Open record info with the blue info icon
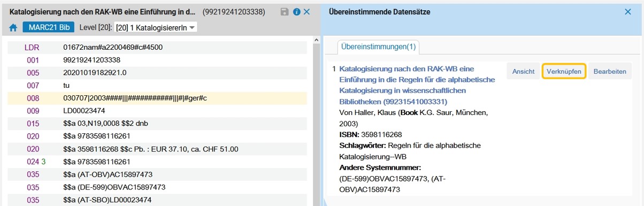 coord(296,11)
